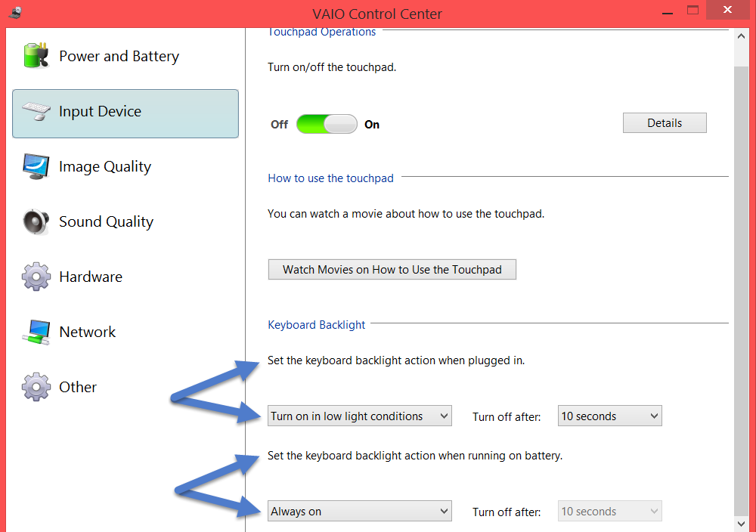This screenshot has height=532, width=756.
Task: Select the Input Device category
Action: tap(125, 113)
